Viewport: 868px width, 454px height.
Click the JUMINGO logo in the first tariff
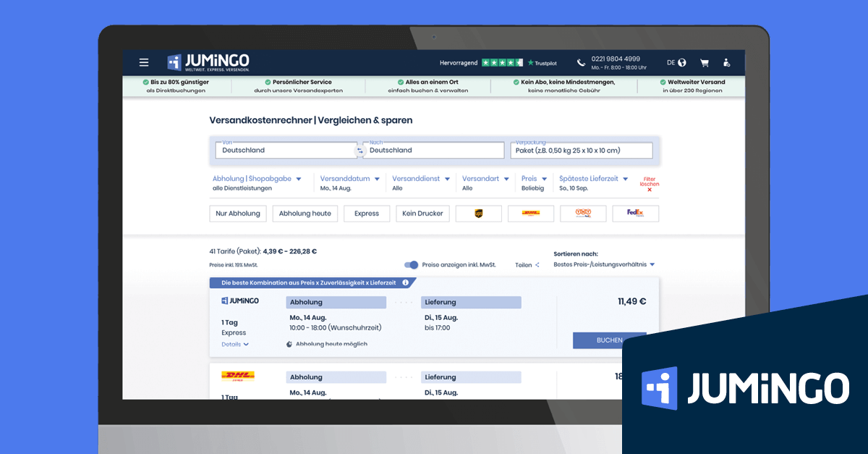(239, 300)
